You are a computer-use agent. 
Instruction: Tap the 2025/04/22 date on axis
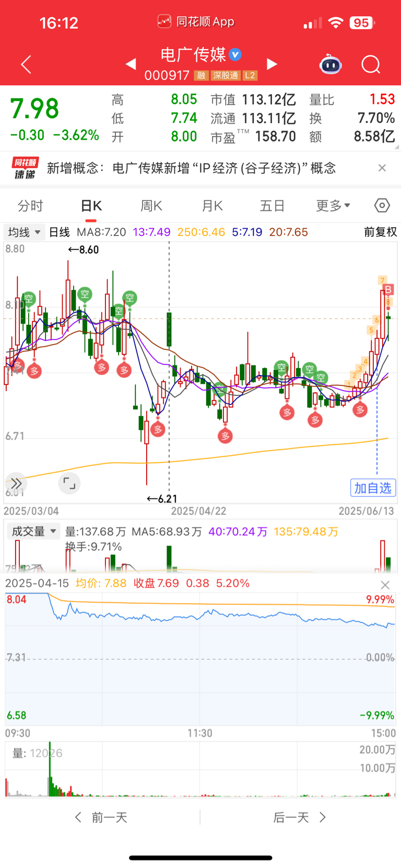point(198,511)
